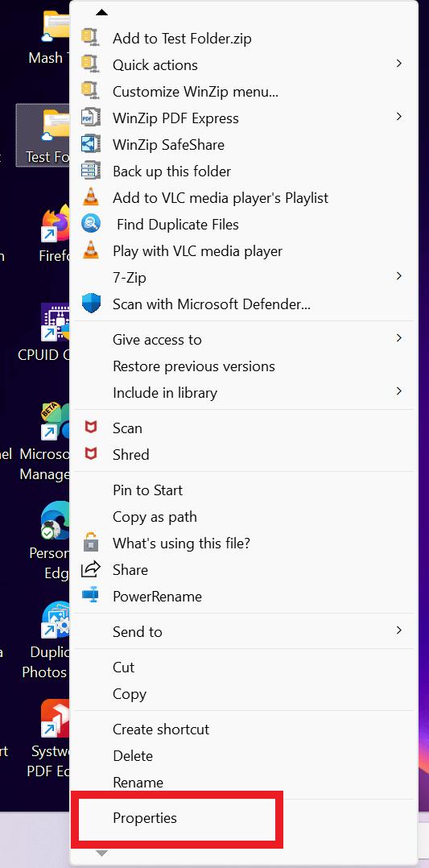Click the McAfee icon beside Scan
Screen dimensions: 429x868
click(x=91, y=427)
